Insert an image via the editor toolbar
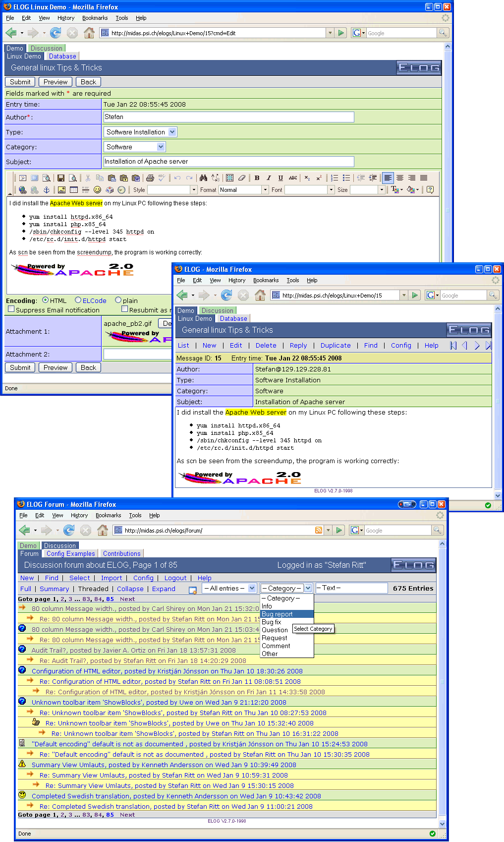Viewport: 504px width, 842px height. click(61, 190)
